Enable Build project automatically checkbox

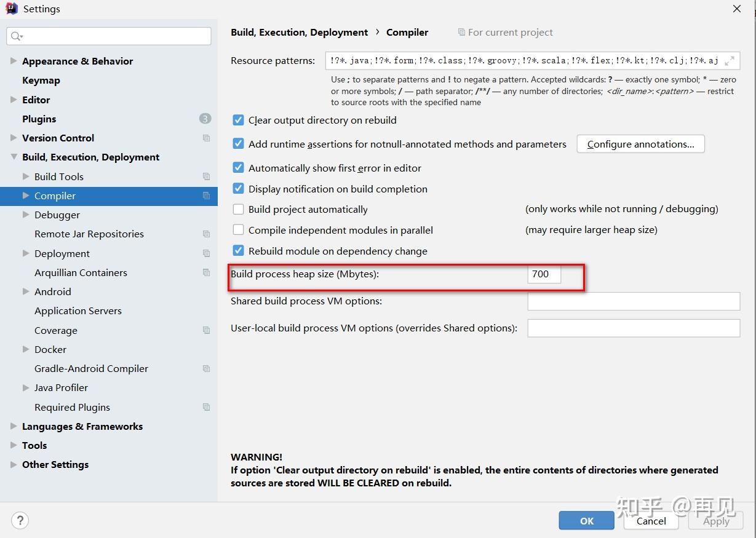[239, 209]
